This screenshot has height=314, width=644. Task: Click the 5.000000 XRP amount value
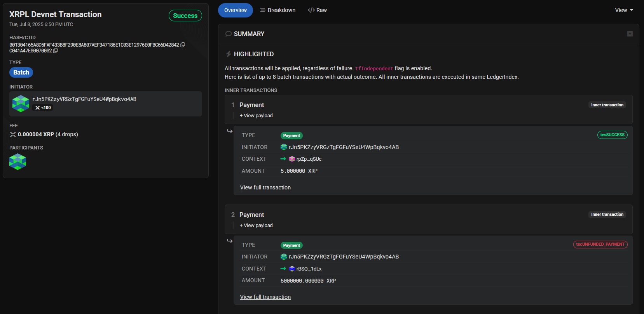[x=299, y=171]
